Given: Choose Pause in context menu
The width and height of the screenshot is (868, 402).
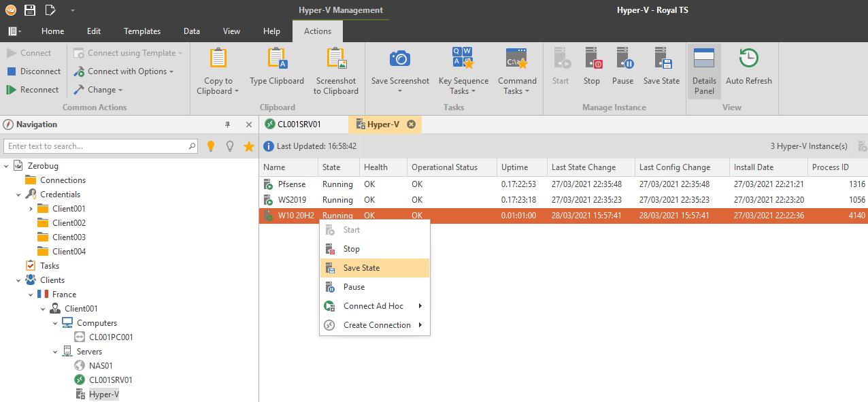Looking at the screenshot, I should [375, 287].
